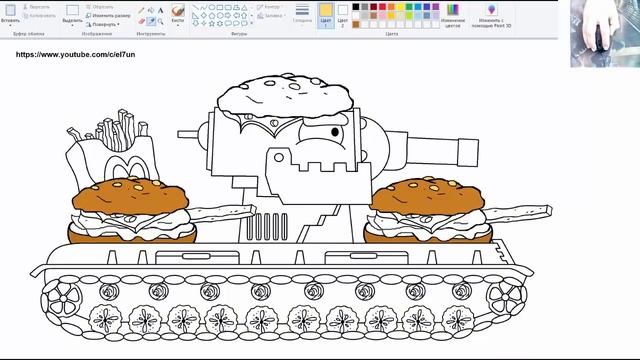
Task: Choose the Line shape
Action: click(196, 7)
